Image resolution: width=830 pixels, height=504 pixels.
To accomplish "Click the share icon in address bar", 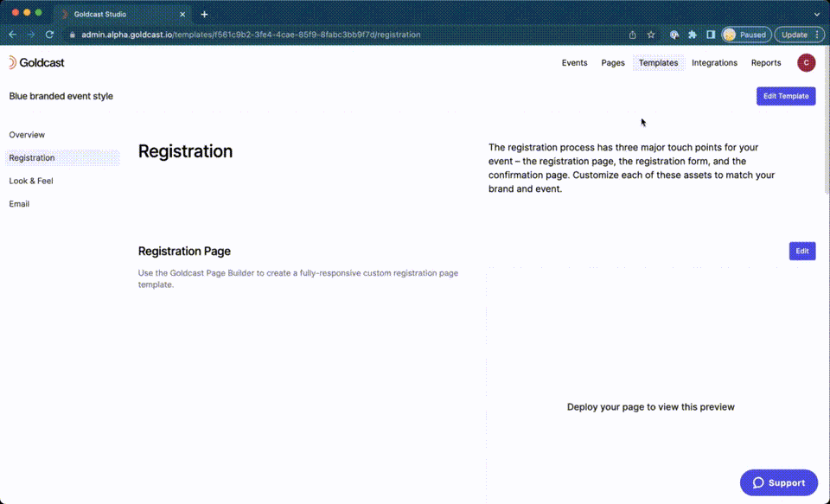I will click(x=633, y=35).
